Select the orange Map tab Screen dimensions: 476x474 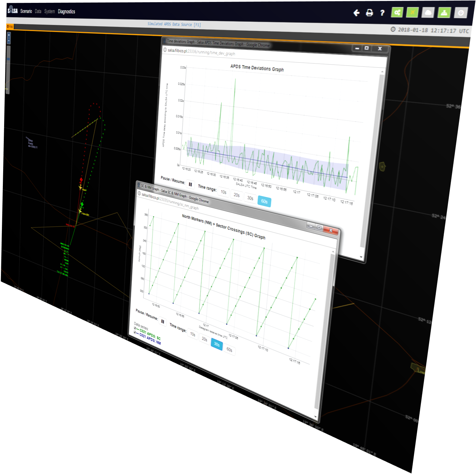click(x=10, y=26)
